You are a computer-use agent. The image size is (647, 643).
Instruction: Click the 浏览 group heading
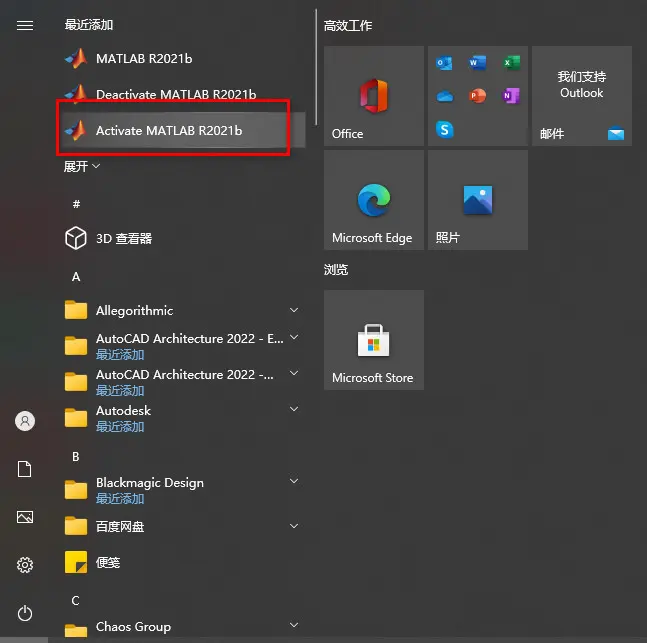click(x=336, y=269)
